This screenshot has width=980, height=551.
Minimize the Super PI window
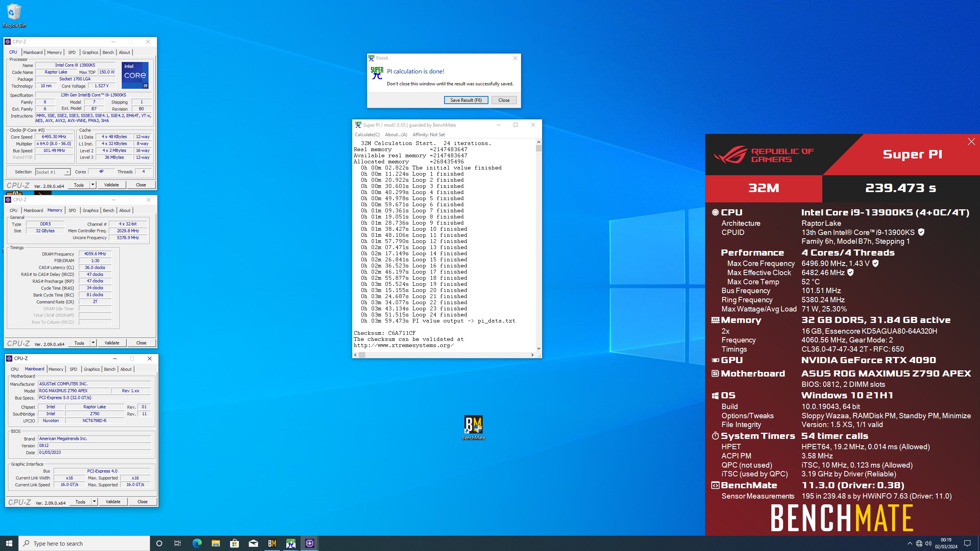tap(498, 125)
